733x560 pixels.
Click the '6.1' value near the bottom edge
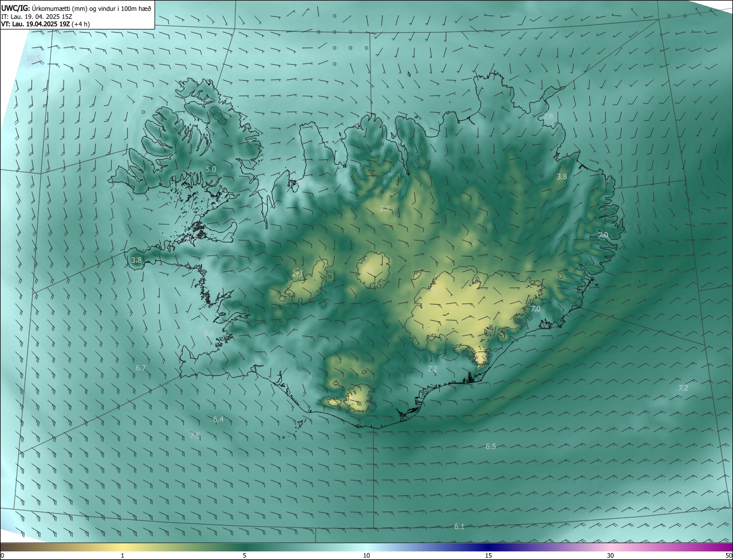tap(459, 527)
